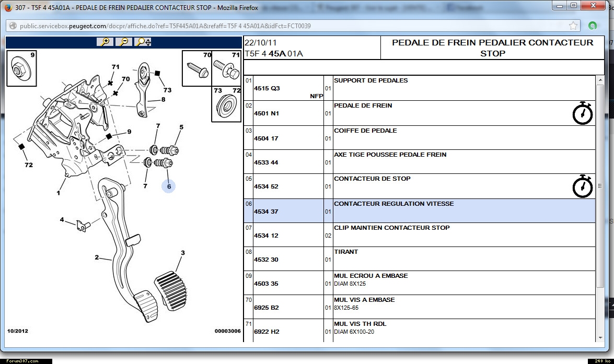Bookmark this page with the star icon
This screenshot has height=364, width=614.
[x=573, y=26]
